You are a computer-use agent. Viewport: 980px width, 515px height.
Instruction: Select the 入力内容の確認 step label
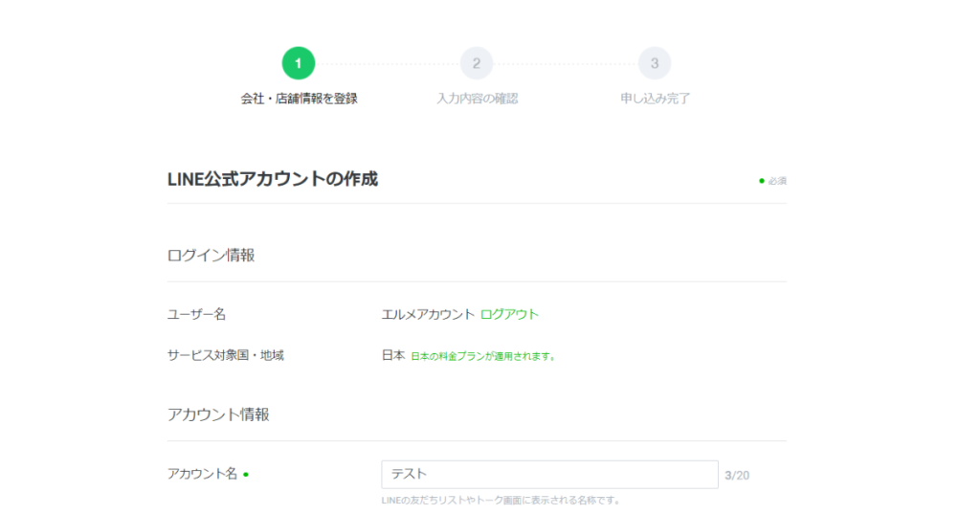tap(477, 99)
